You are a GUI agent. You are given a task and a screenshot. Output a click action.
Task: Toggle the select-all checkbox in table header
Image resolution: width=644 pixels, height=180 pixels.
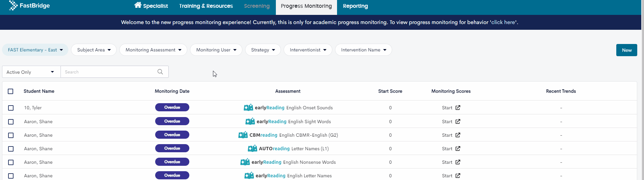click(x=10, y=91)
